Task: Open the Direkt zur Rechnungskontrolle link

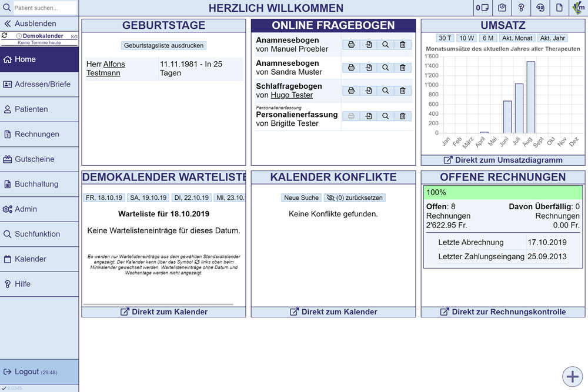Action: [x=503, y=312]
